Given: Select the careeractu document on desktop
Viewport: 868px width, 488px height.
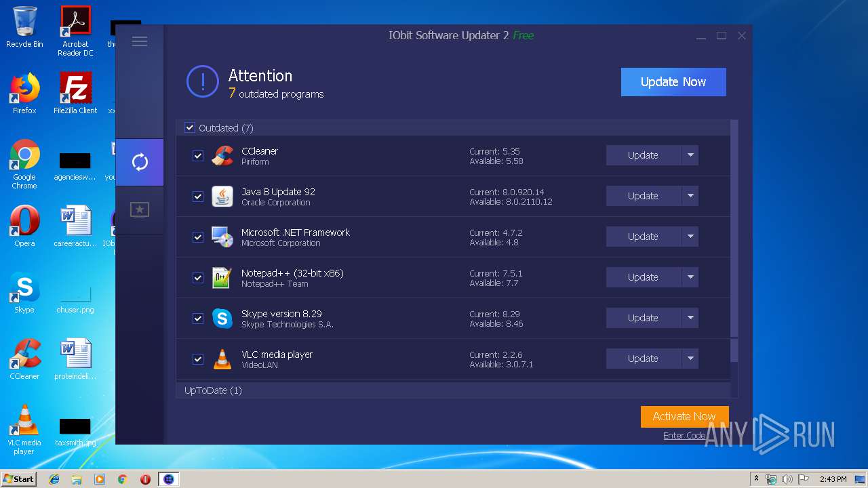Looking at the screenshot, I should pos(75,226).
